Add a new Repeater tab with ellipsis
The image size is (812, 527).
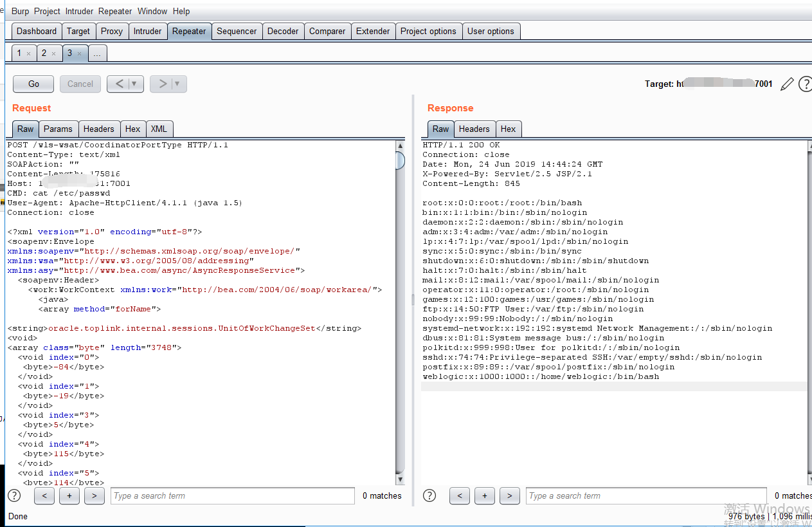pyautogui.click(x=97, y=53)
